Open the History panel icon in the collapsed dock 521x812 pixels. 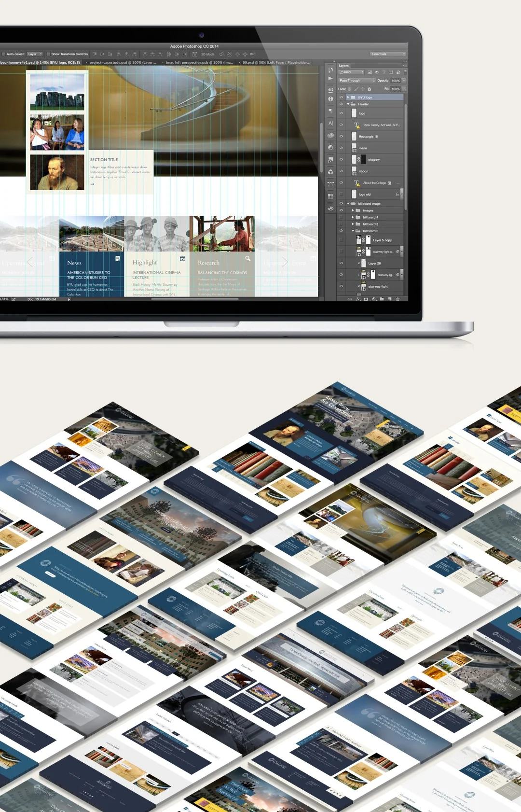tap(330, 70)
